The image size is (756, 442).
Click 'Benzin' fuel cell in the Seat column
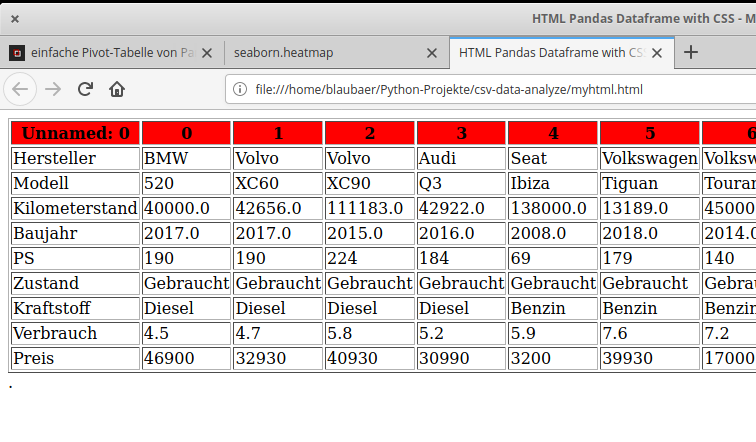click(x=553, y=308)
